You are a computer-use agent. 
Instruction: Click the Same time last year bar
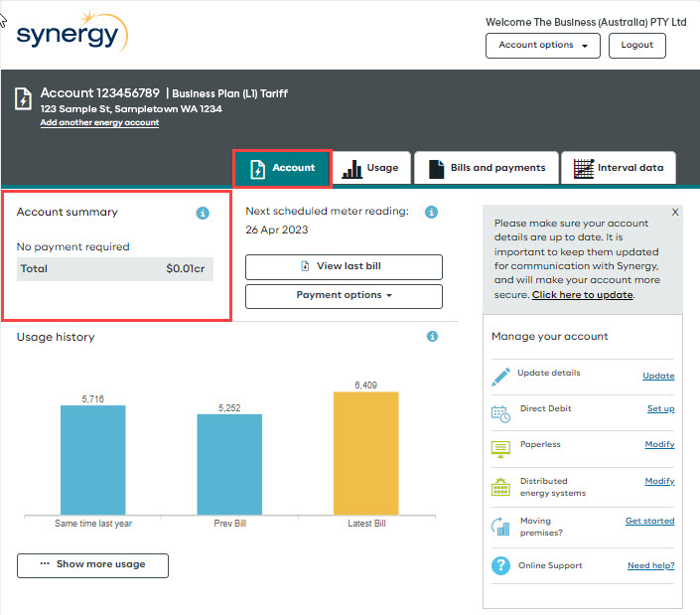point(93,460)
